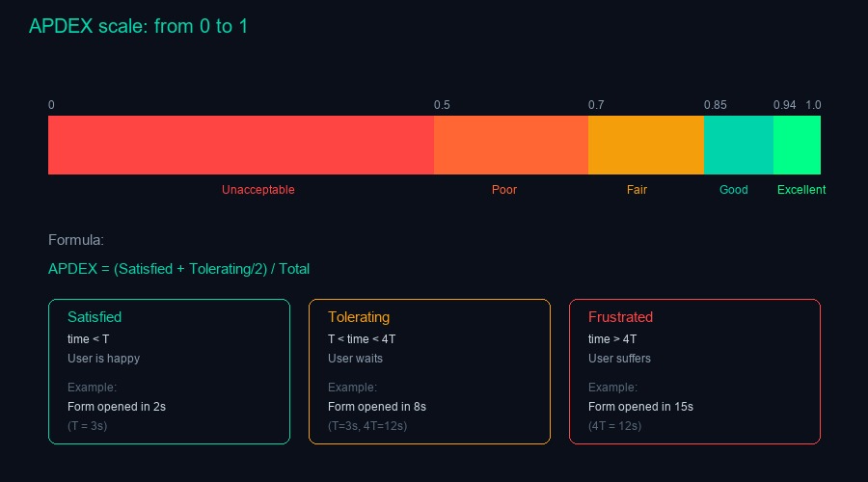
Task: Select the "Poor" text label under the scale
Action: (x=504, y=190)
